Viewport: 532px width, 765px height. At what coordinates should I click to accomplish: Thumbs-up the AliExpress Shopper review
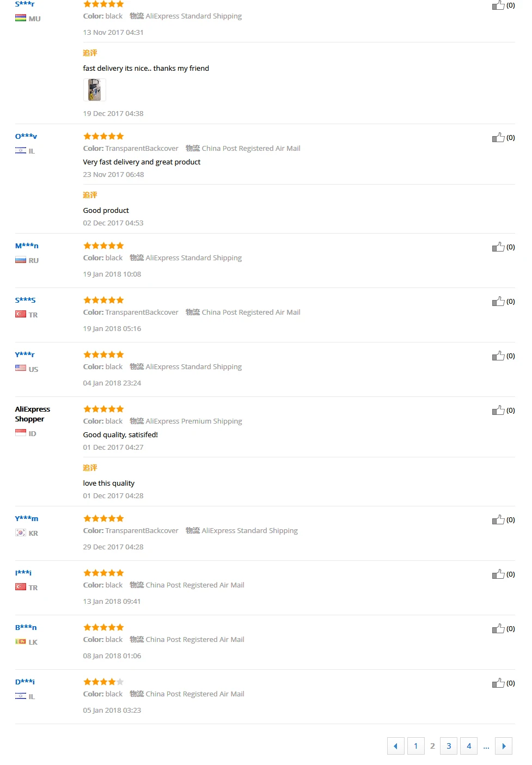point(498,411)
